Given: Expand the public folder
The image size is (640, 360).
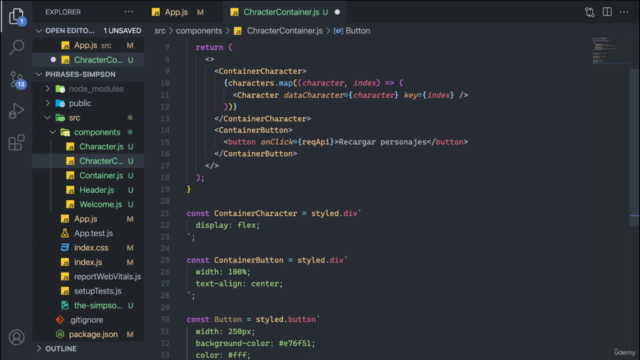Looking at the screenshot, I should point(47,103).
